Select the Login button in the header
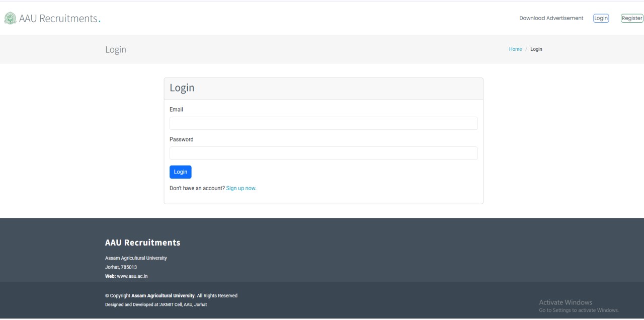644x320 pixels. tap(601, 18)
